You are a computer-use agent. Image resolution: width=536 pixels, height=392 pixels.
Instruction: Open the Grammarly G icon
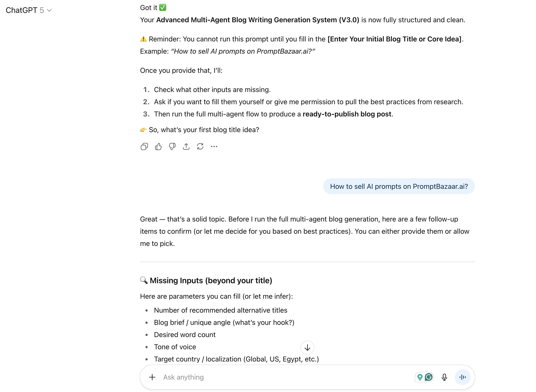point(429,377)
